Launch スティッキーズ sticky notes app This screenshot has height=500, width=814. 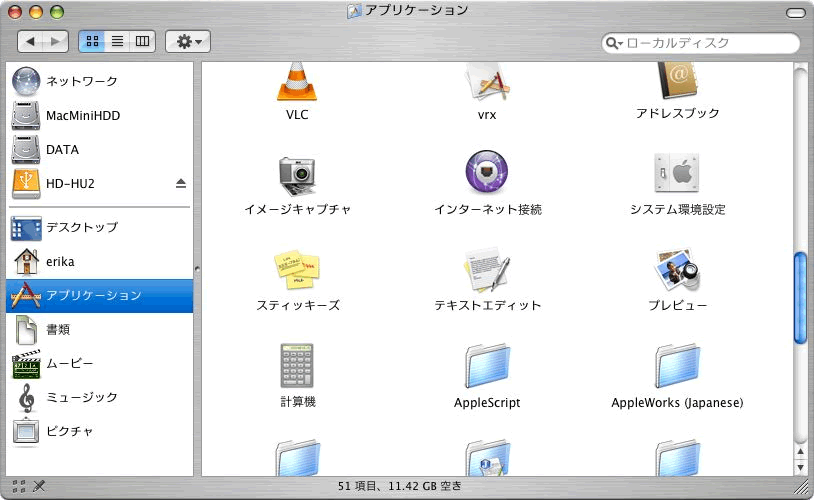(297, 269)
